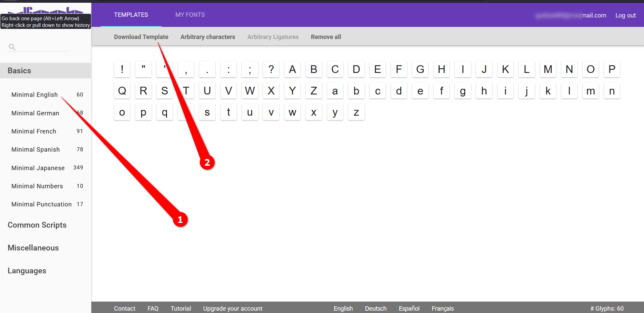Switch language to Français
The image size is (644, 313).
click(x=442, y=309)
